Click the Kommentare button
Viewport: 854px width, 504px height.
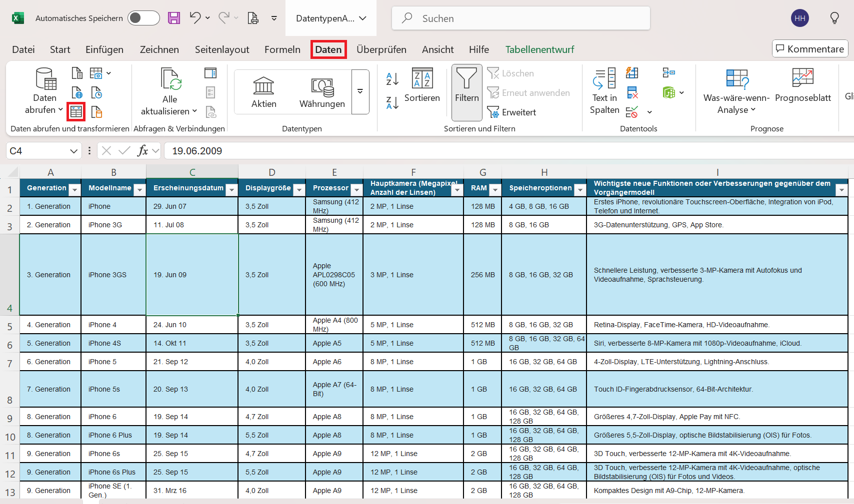[x=810, y=49]
